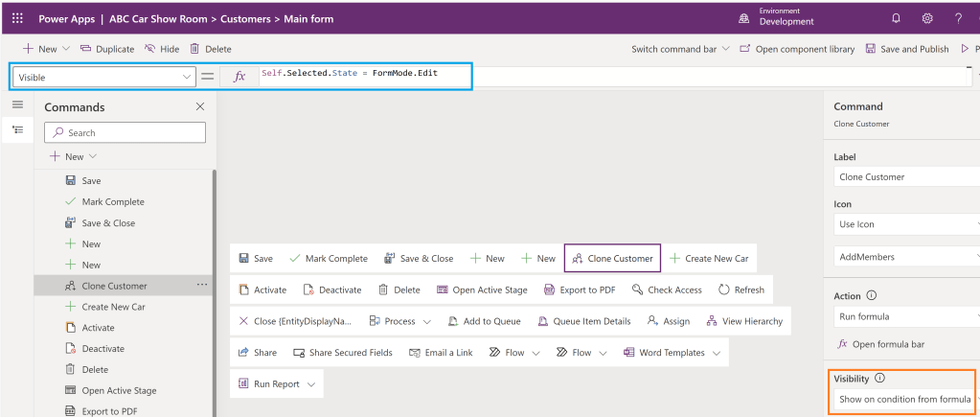The image size is (980, 417).
Task: Select Export to PDF in preview bar
Action: [x=580, y=290]
